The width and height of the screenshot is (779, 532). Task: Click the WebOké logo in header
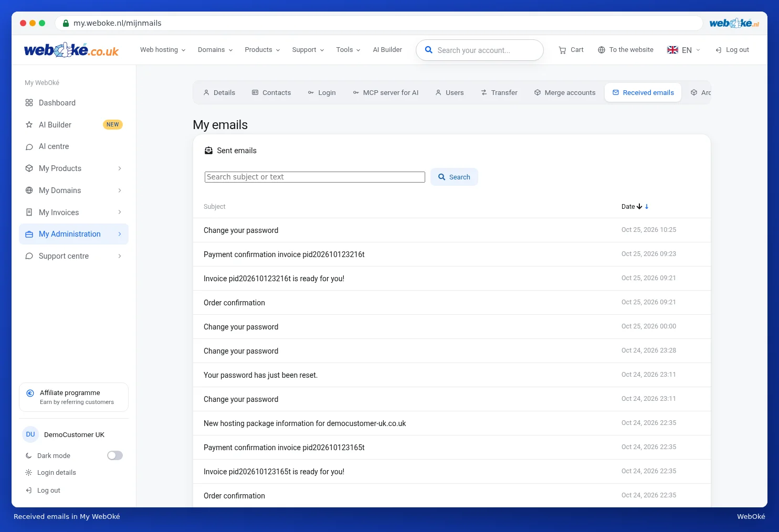pos(71,50)
